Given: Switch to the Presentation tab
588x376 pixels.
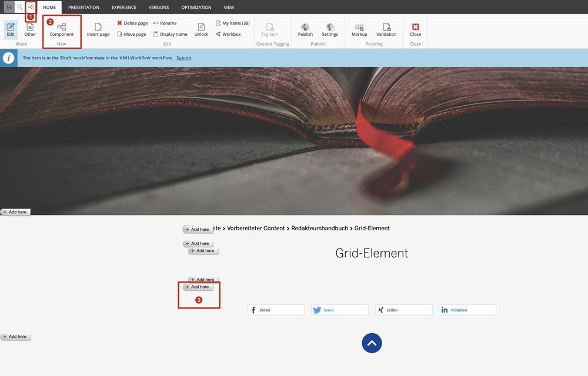Looking at the screenshot, I should (83, 8).
